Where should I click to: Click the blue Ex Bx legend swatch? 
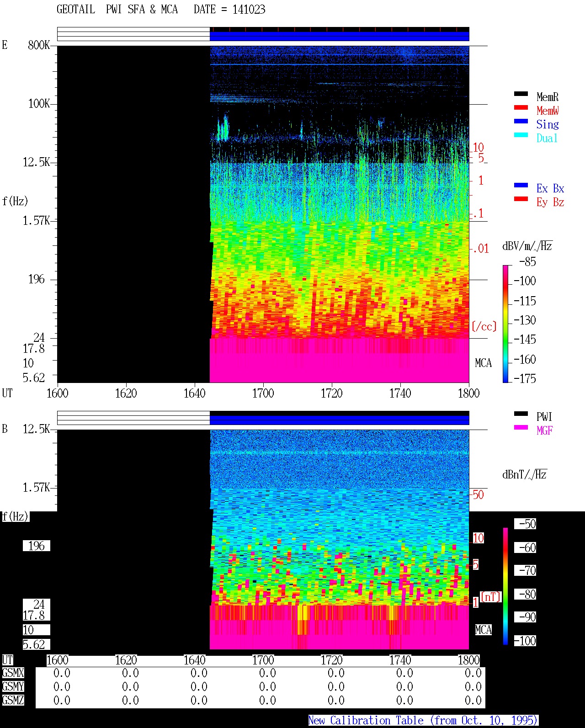click(x=521, y=185)
